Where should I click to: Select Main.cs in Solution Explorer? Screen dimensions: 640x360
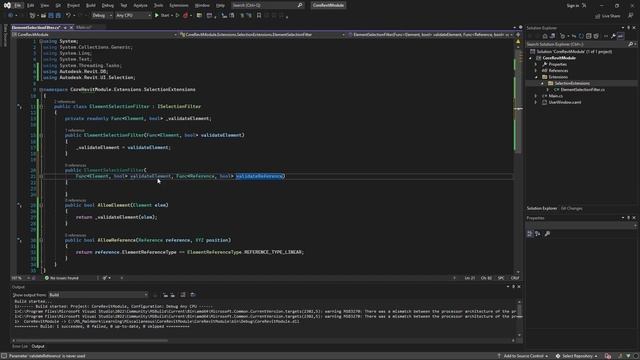[556, 96]
